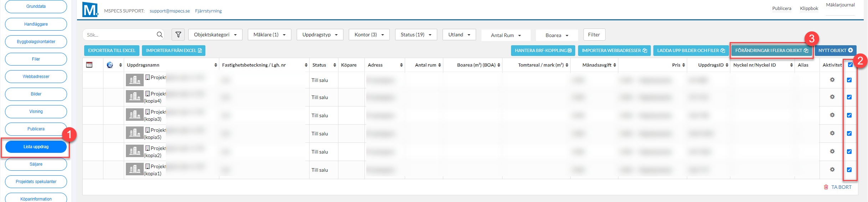The height and width of the screenshot is (202, 868).
Task: Click the Filter button
Action: [594, 35]
